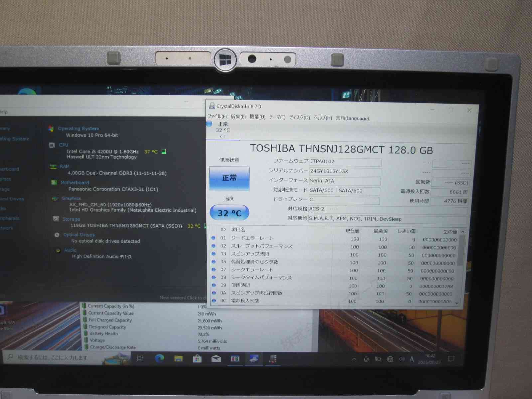The image size is (532, 399).
Task: Open the 言語(Language) menu
Action: [x=352, y=118]
